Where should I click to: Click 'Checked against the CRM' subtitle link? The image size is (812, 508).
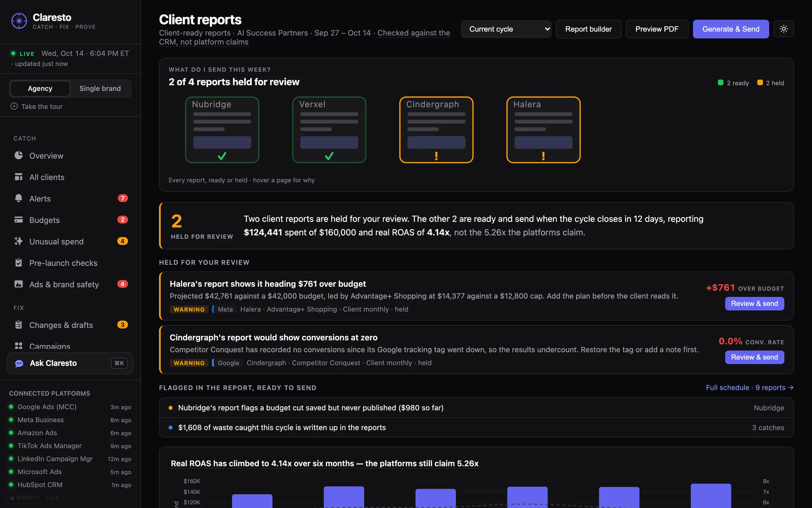[304, 37]
